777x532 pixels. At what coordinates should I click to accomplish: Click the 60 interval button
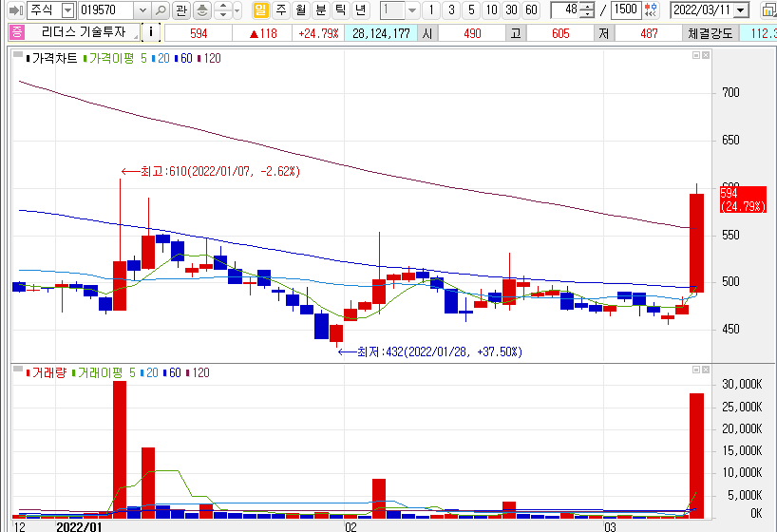(531, 9)
